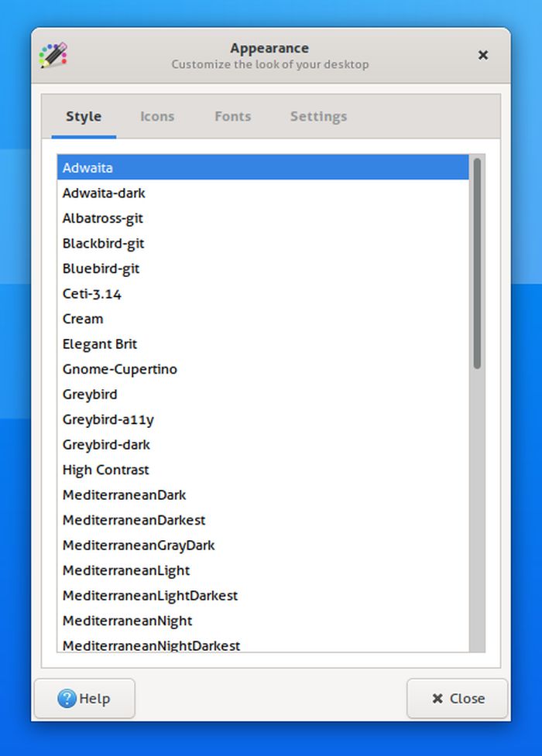Select the Elegant Brit theme
The width and height of the screenshot is (542, 756).
point(99,344)
